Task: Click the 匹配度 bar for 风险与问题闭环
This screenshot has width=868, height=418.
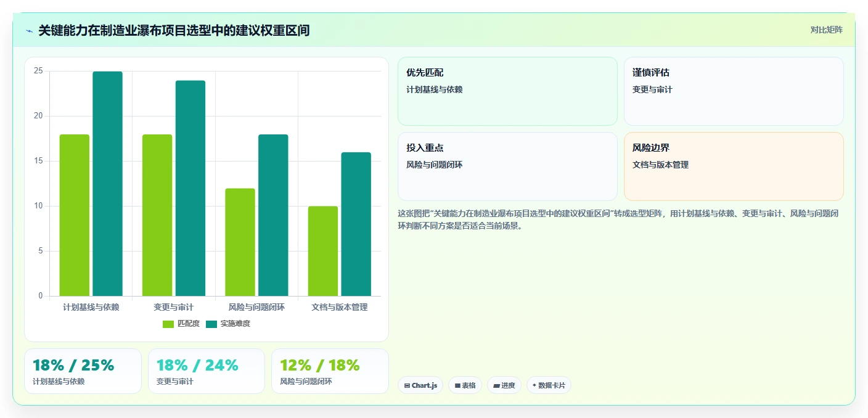Action: coord(240,242)
